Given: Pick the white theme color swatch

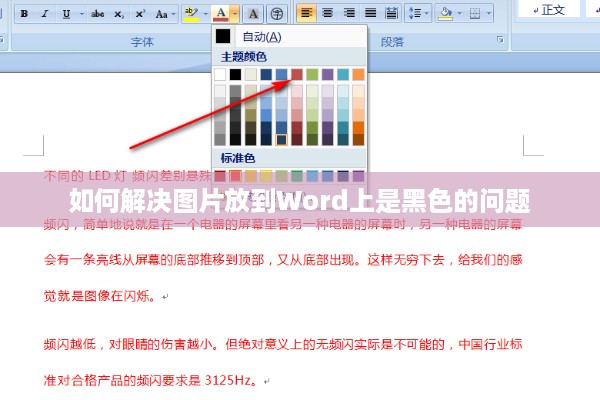Looking at the screenshot, I should point(220,74).
